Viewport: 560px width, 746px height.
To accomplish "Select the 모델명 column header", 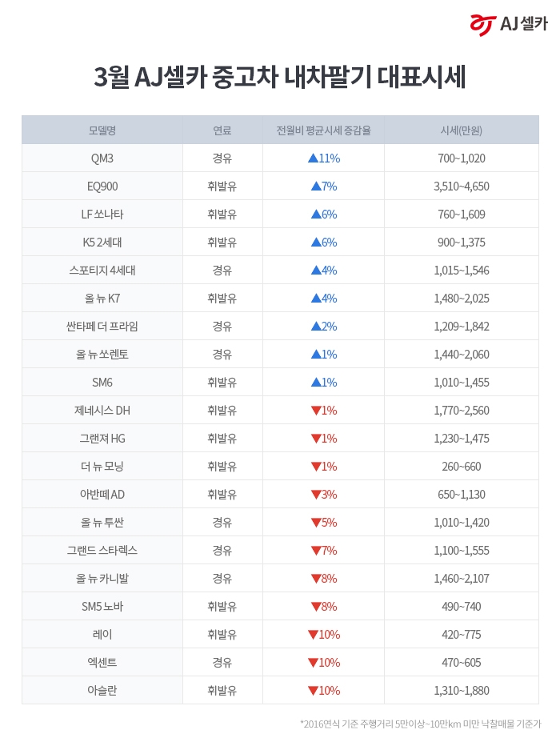I will [102, 130].
